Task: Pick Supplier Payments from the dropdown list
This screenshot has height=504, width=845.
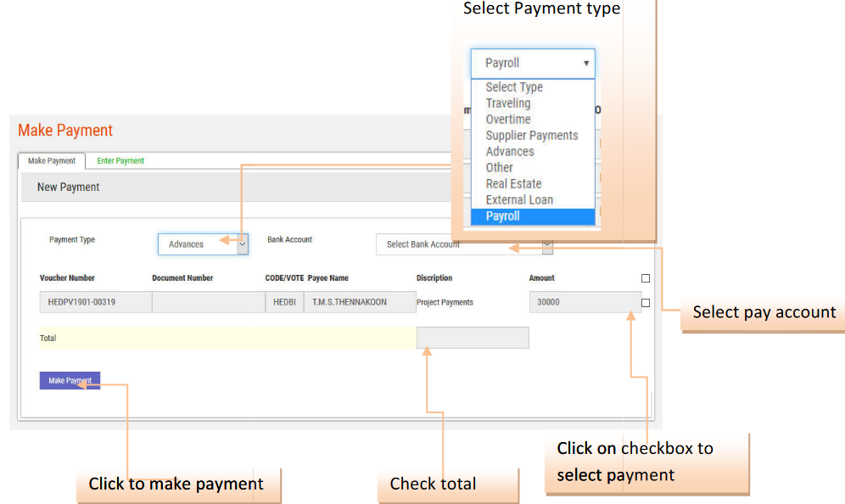Action: coord(532,136)
